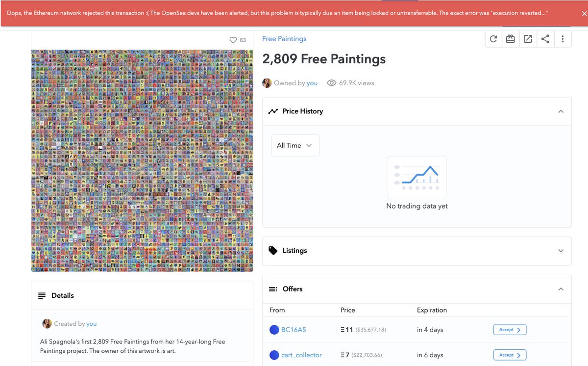
Task: Click the Details section icon
Action: click(42, 296)
